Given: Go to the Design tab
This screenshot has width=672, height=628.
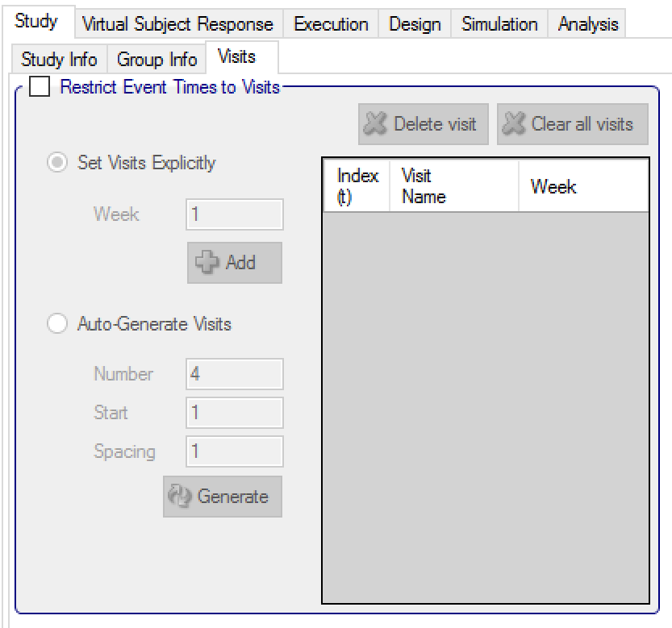Looking at the screenshot, I should [415, 24].
